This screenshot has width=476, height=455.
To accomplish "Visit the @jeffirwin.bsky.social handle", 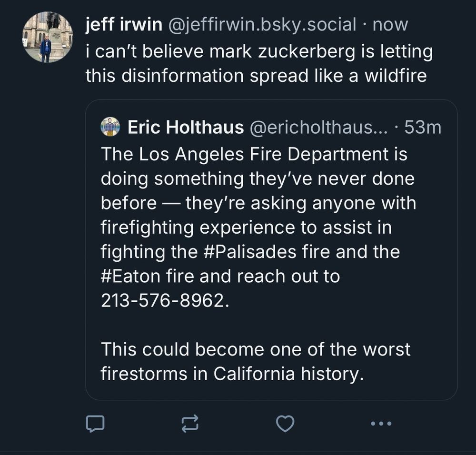I will coord(262,25).
